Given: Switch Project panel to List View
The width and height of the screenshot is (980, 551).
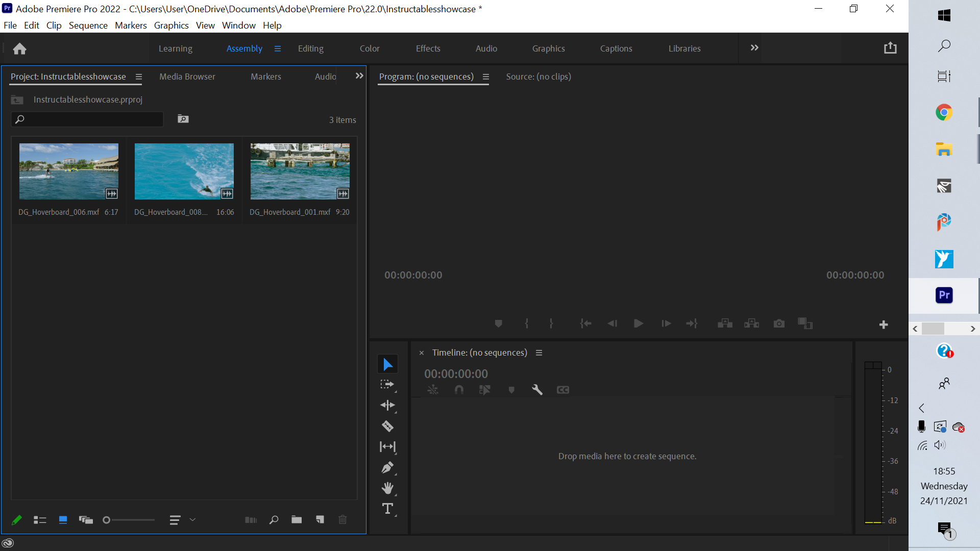Looking at the screenshot, I should pos(40,520).
